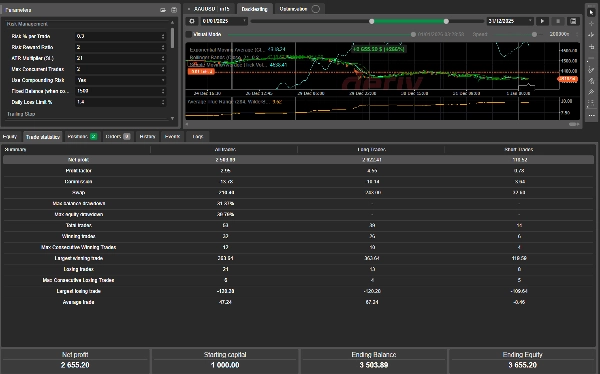The width and height of the screenshot is (600, 374).
Task: Click the Ending Equity summary value
Action: click(x=522, y=365)
